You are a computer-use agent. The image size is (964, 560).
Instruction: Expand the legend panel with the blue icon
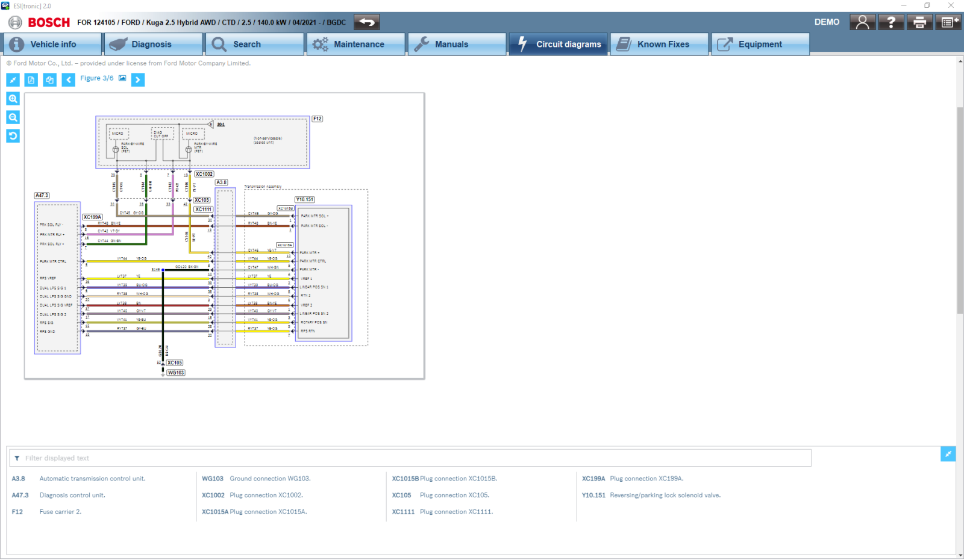948,454
